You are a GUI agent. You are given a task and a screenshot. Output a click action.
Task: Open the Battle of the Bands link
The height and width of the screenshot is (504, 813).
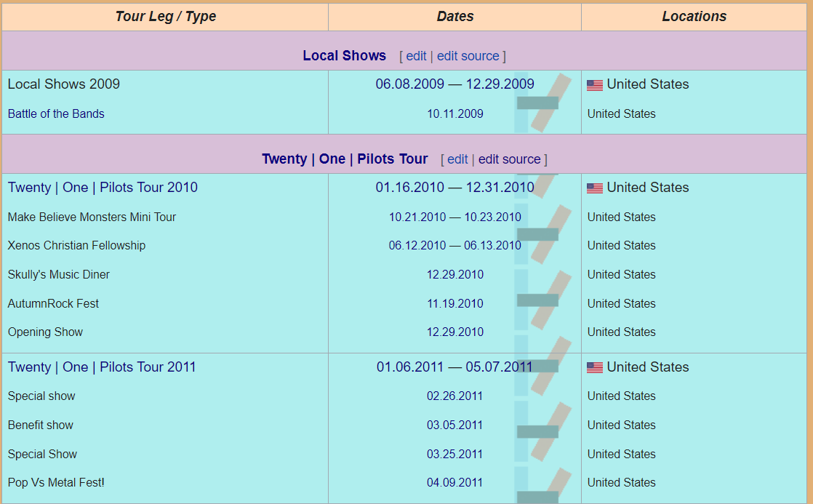coord(56,113)
